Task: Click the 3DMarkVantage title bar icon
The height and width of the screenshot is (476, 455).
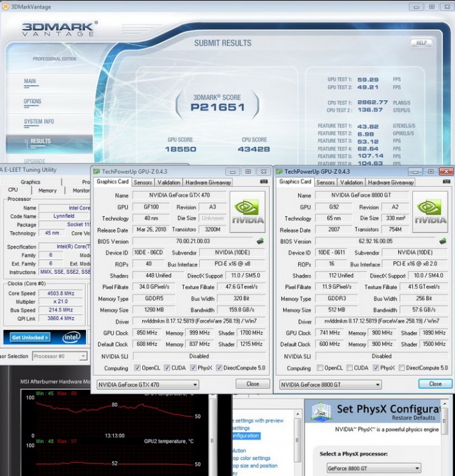Action: [5, 7]
